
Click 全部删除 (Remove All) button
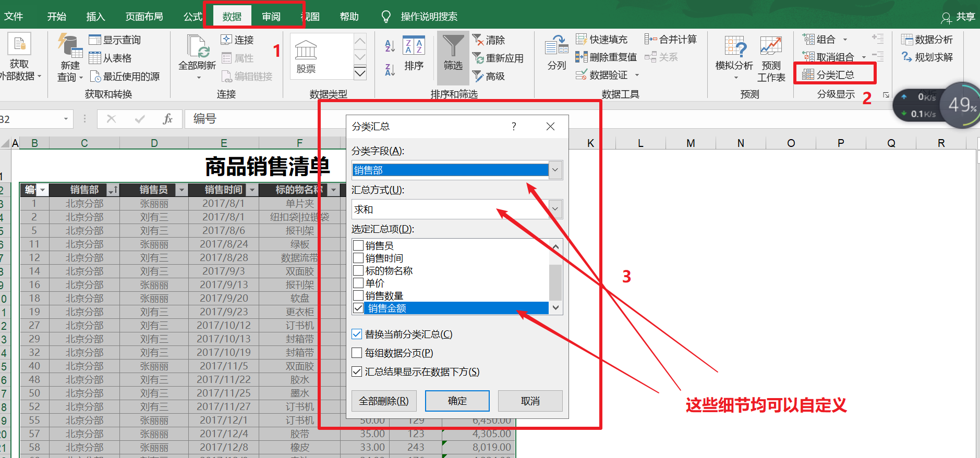(x=384, y=401)
